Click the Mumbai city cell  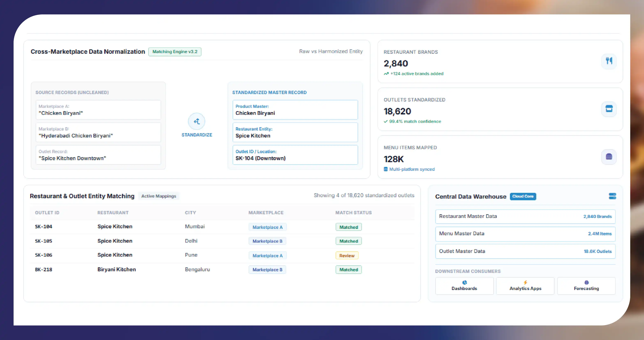coord(195,226)
